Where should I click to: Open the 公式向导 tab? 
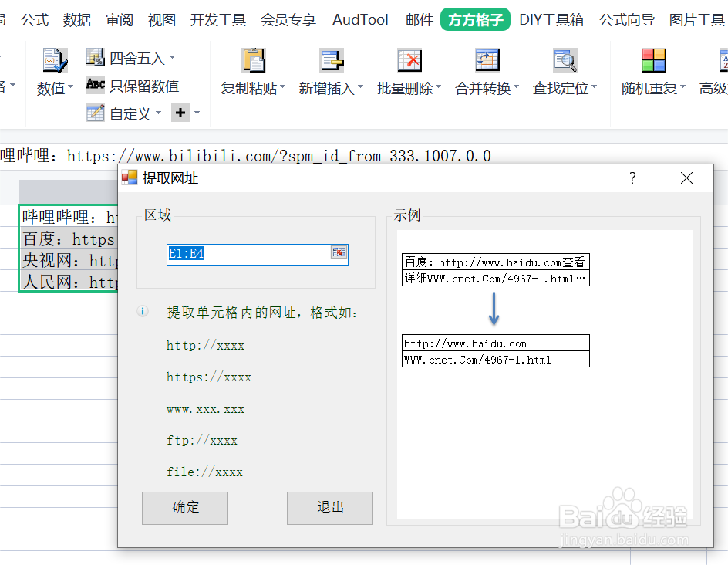coord(627,20)
